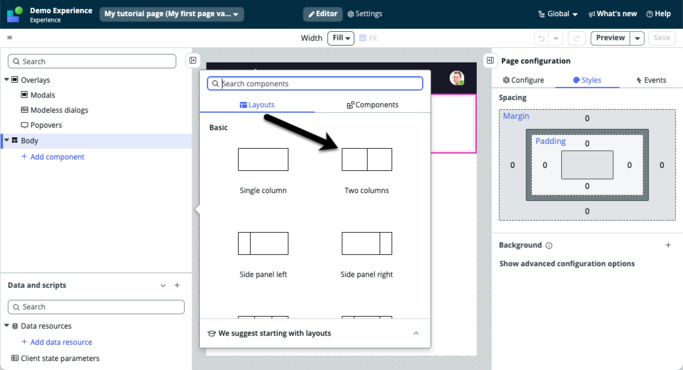Viewport: 683px width, 370px height.
Task: Switch to the Editor view
Action: pos(323,14)
